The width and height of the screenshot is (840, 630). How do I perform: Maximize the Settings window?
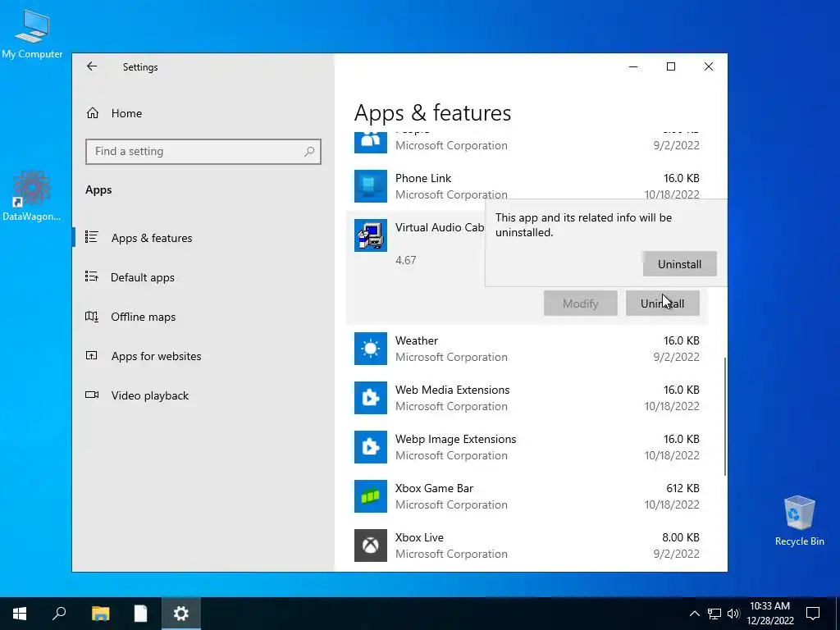(x=671, y=66)
